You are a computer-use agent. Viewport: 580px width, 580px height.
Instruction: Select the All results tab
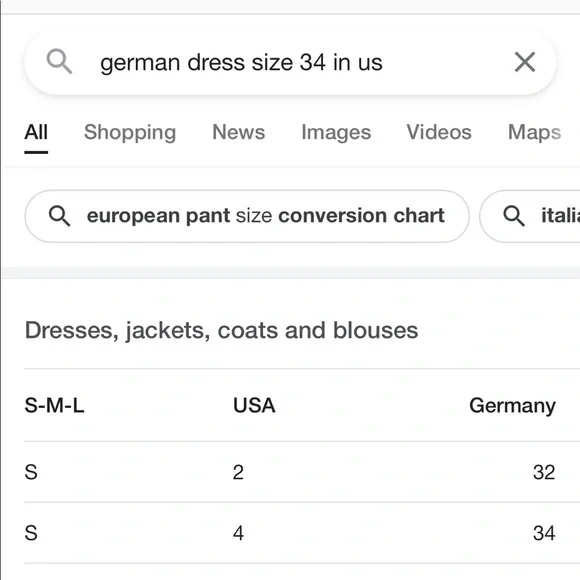36,132
